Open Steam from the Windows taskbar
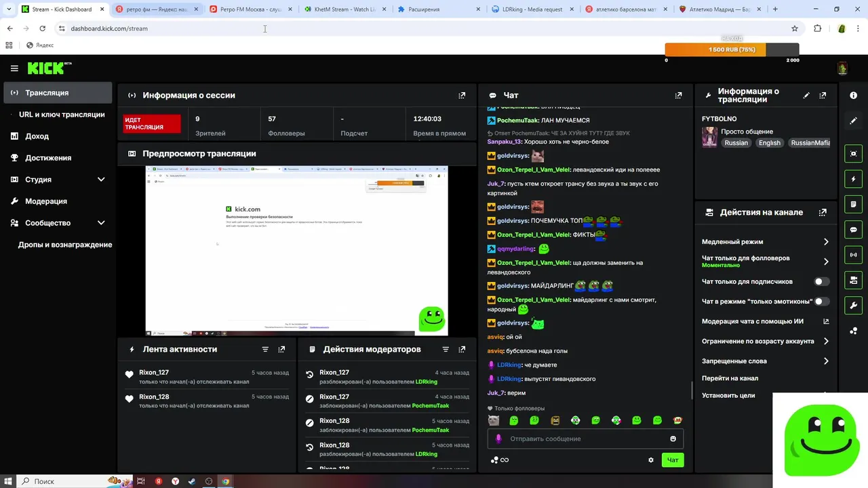The height and width of the screenshot is (488, 868). (192, 481)
